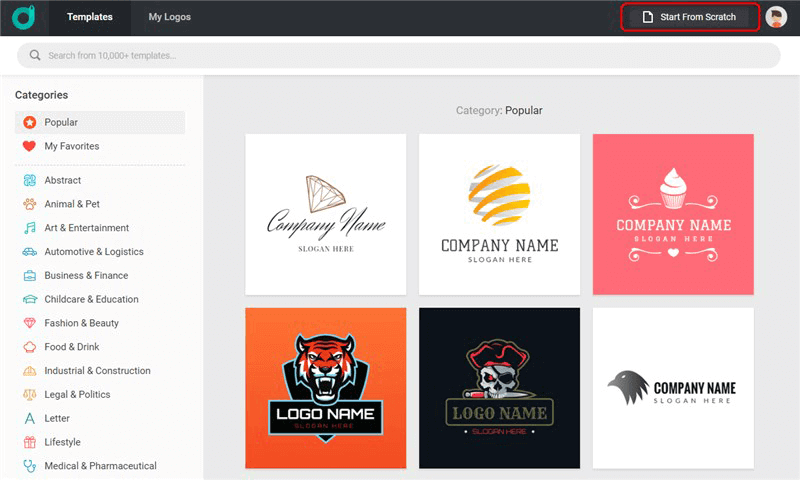The width and height of the screenshot is (800, 480).
Task: Click the DesignEvo logo icon
Action: tap(23, 17)
